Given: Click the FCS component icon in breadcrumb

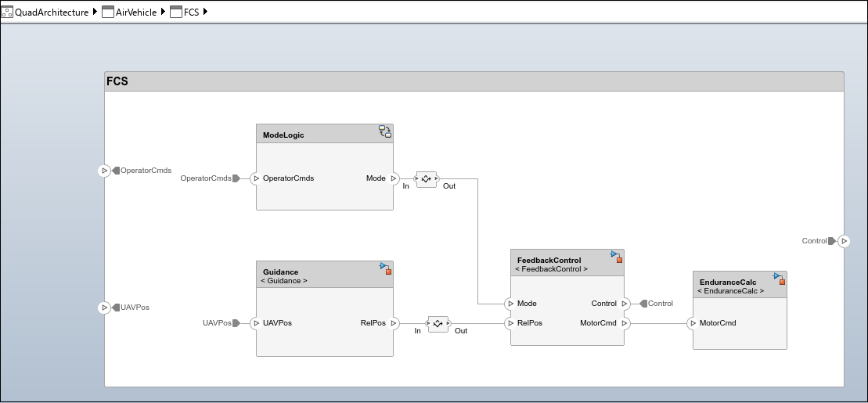Looking at the screenshot, I should pyautogui.click(x=176, y=12).
